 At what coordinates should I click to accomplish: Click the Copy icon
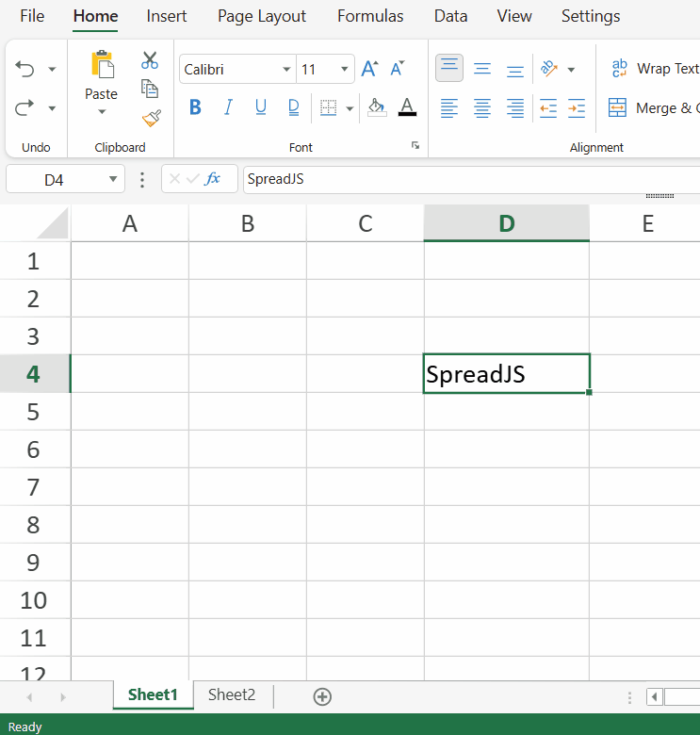[x=150, y=89]
